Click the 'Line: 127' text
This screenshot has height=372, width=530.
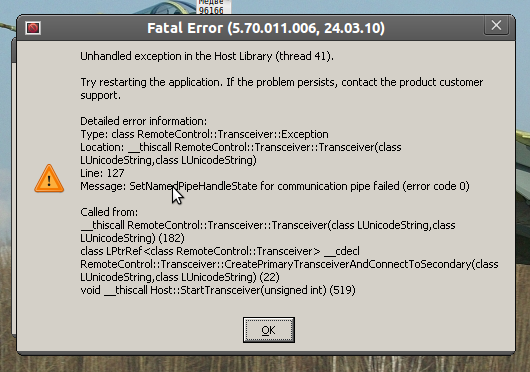[x=102, y=173]
